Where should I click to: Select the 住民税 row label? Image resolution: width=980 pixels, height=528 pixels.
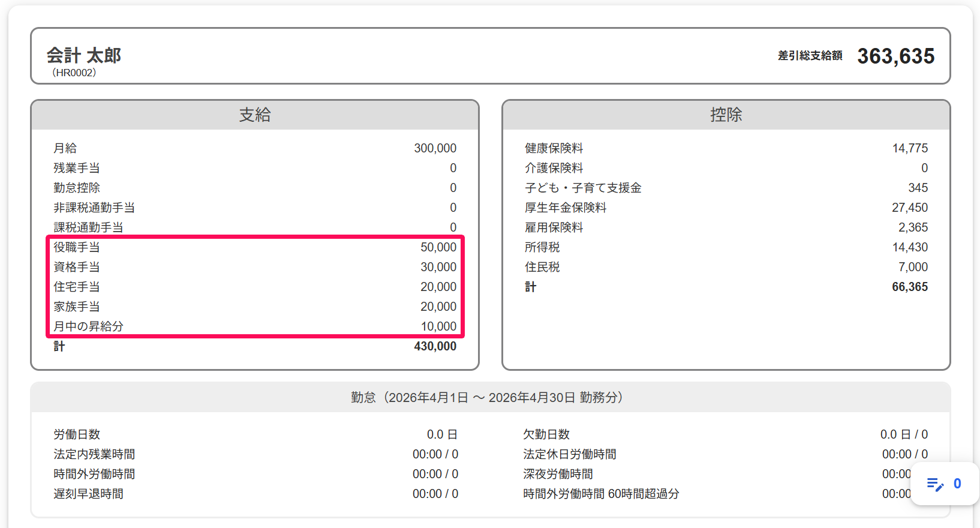pyautogui.click(x=542, y=267)
